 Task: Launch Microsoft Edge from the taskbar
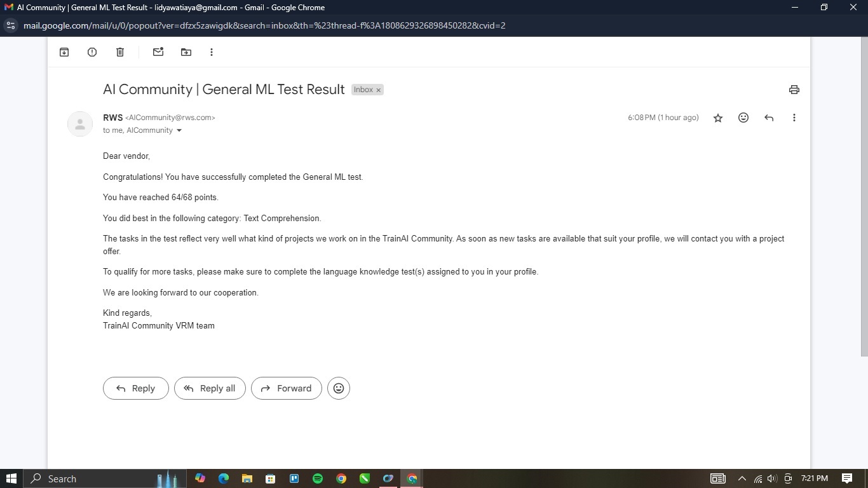tap(224, 478)
